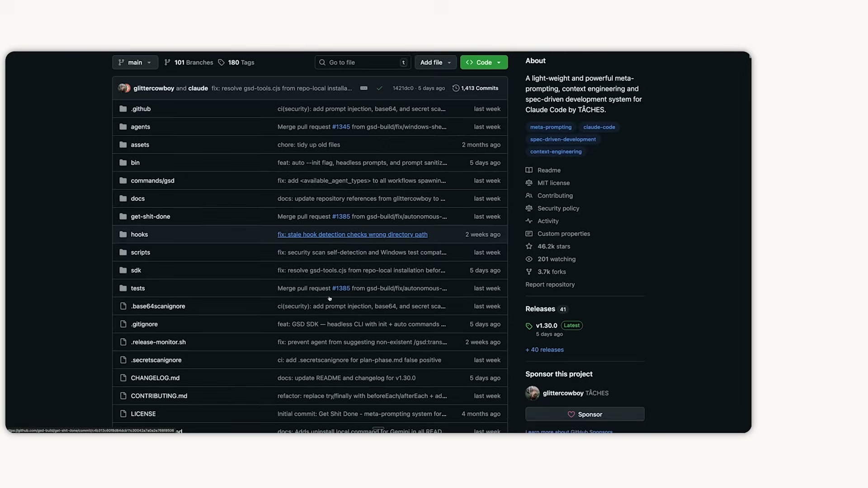The image size is (868, 488).
Task: Open the commands/gsd folder
Action: point(152,181)
